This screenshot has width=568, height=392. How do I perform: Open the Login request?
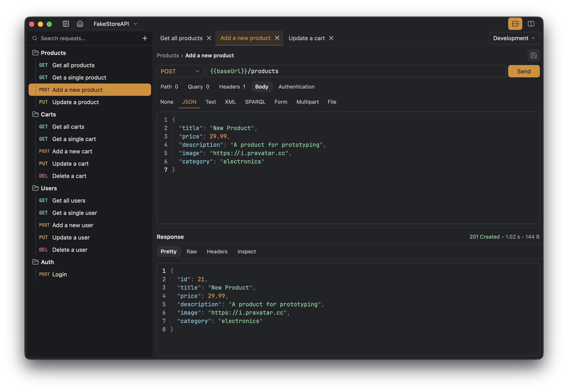tap(90, 274)
